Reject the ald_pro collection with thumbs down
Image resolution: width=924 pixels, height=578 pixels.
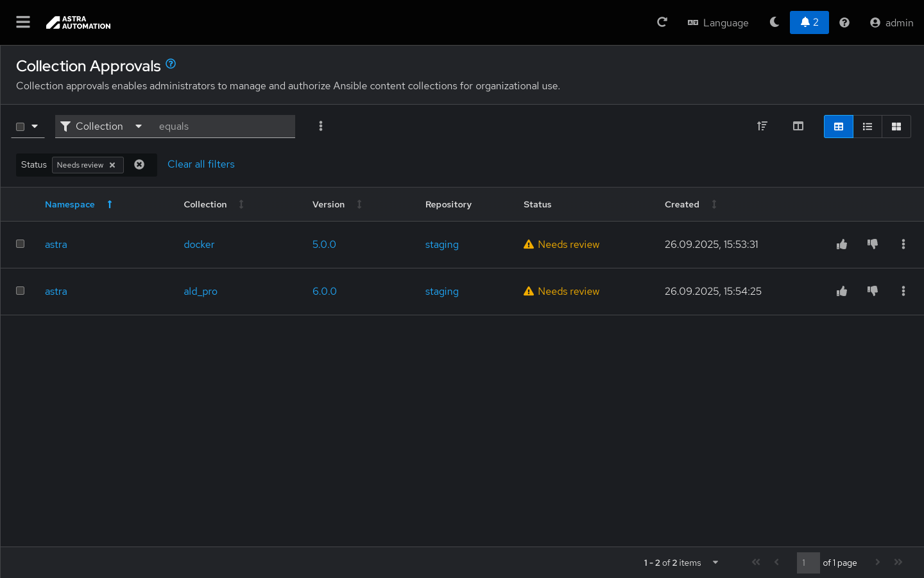click(x=873, y=291)
